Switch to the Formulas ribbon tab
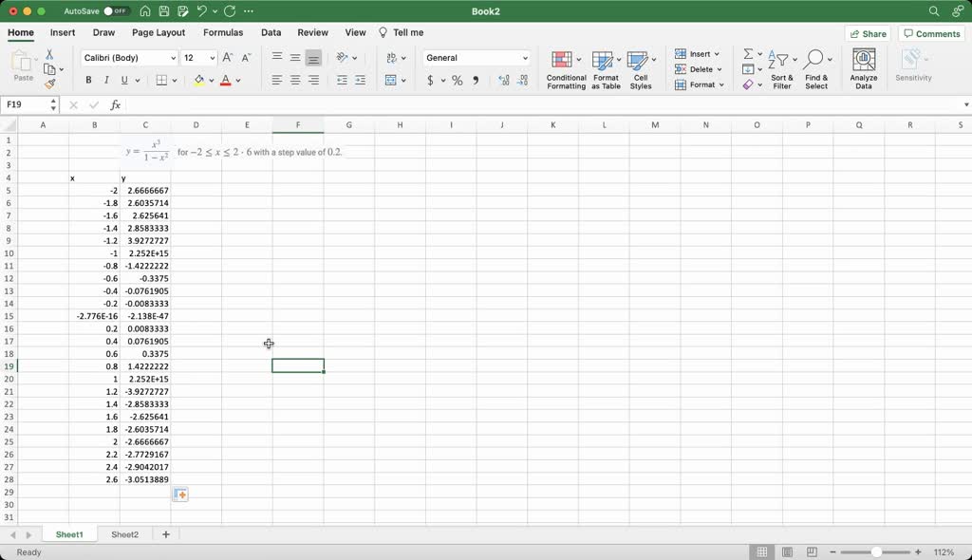 223,32
